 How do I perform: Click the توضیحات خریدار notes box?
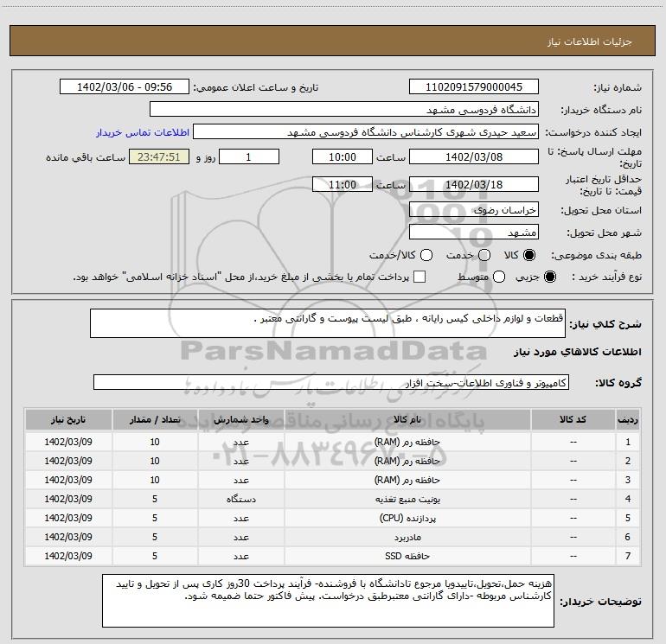tap(328, 601)
